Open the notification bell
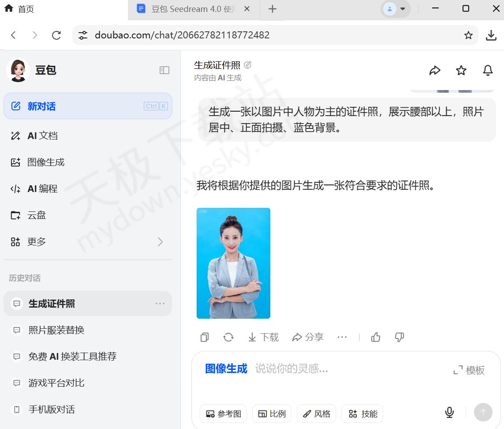This screenshot has height=429, width=504. point(488,71)
